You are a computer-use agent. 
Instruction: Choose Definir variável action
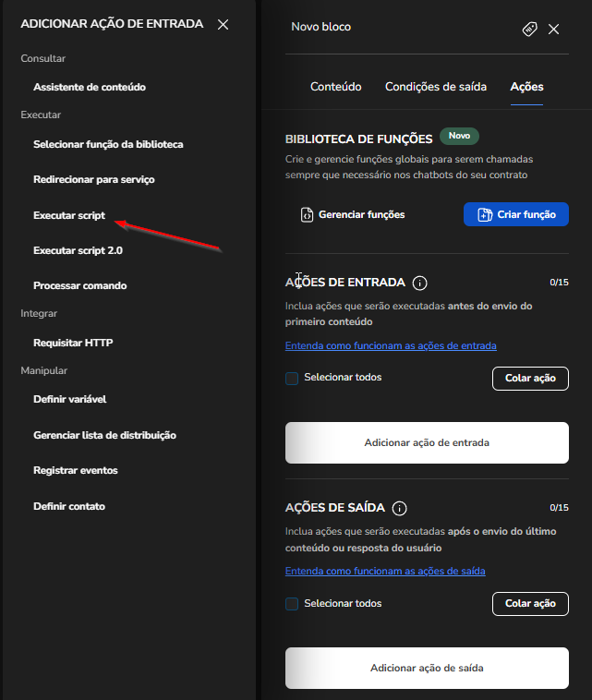(69, 400)
